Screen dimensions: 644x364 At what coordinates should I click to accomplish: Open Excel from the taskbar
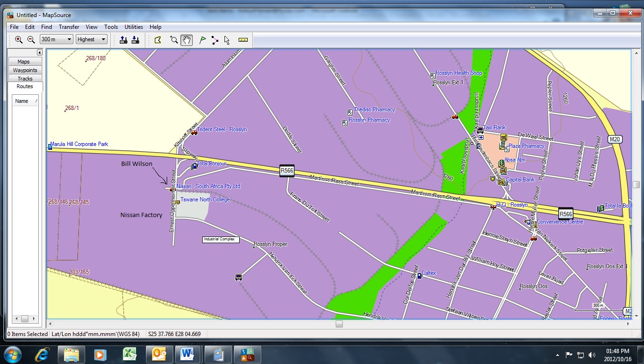pos(129,354)
